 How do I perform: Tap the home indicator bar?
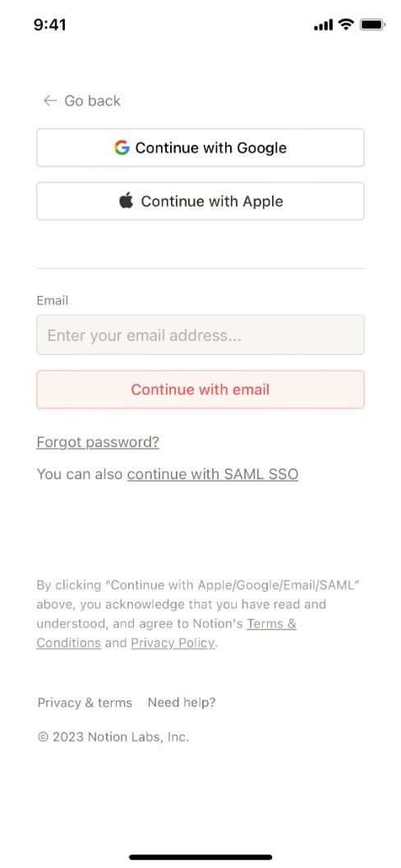coord(200,857)
